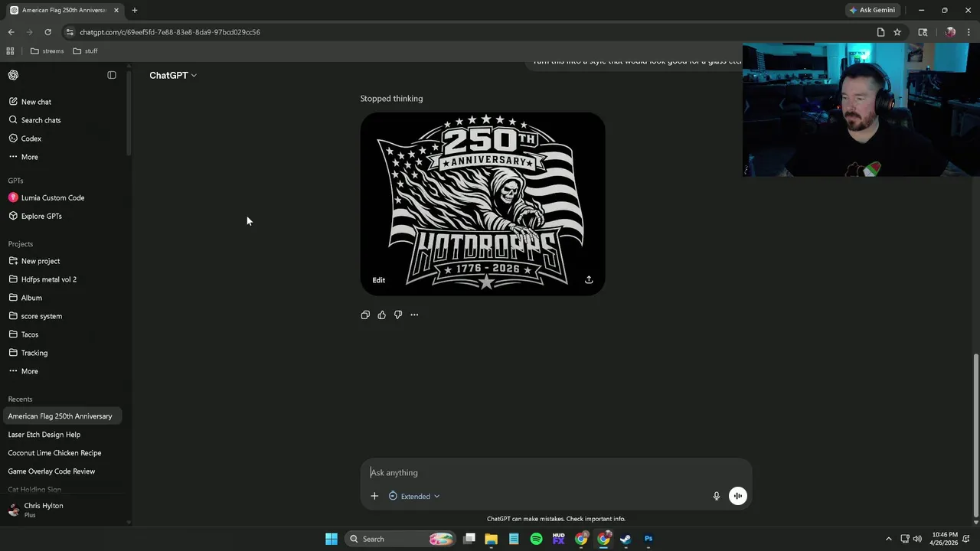Viewport: 980px width, 551px height.
Task: Open the Extended thinking mode dropdown
Action: 414,496
